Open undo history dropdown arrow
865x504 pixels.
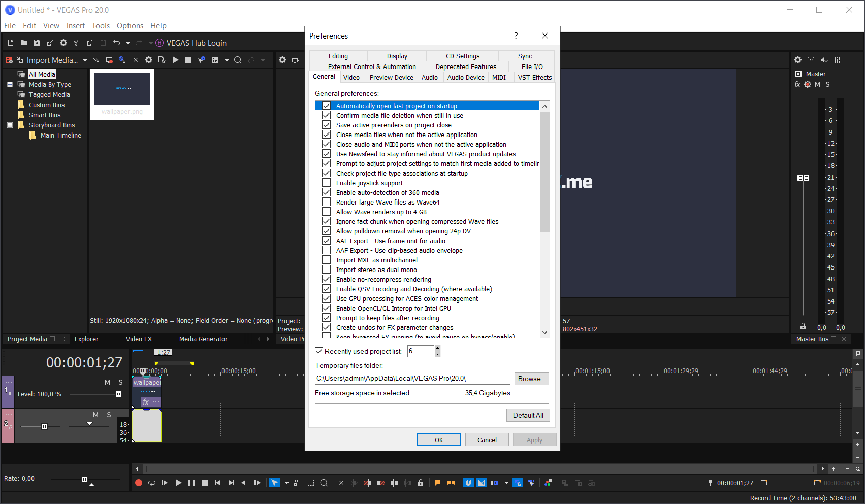[128, 43]
